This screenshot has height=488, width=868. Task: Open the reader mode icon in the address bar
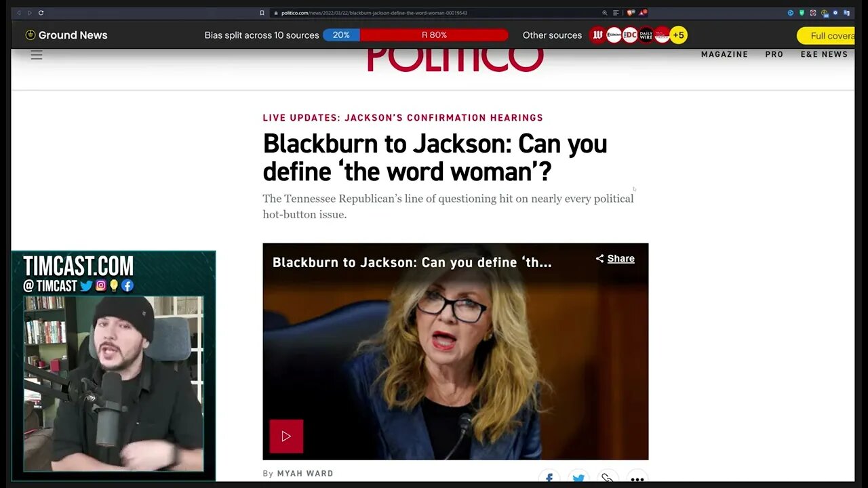(616, 13)
